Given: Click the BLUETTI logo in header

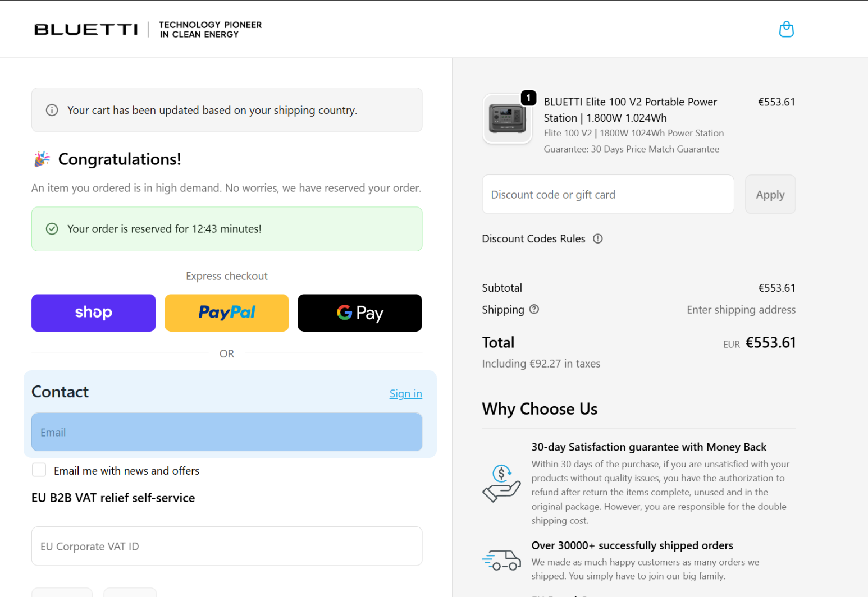Looking at the screenshot, I should click(x=86, y=29).
